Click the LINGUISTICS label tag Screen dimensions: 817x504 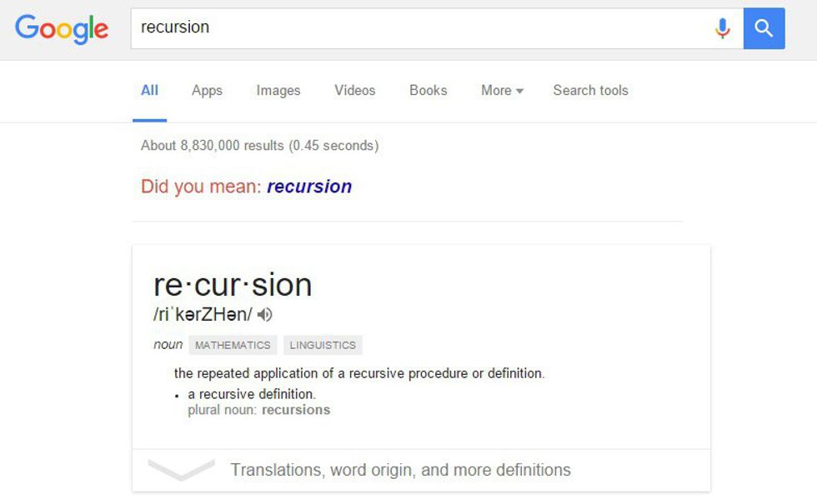pos(323,345)
